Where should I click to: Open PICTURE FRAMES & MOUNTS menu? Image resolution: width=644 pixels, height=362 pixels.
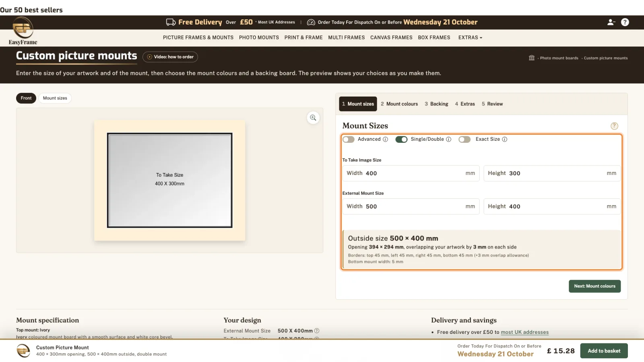(198, 37)
